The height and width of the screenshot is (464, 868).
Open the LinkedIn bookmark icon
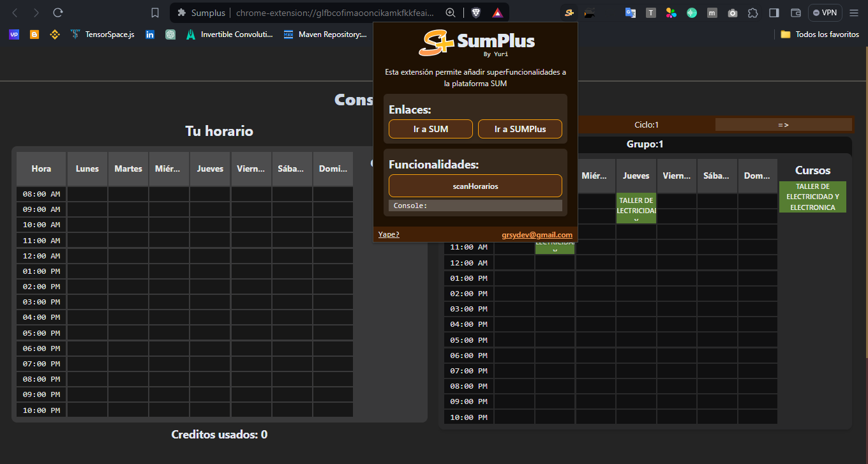(150, 34)
